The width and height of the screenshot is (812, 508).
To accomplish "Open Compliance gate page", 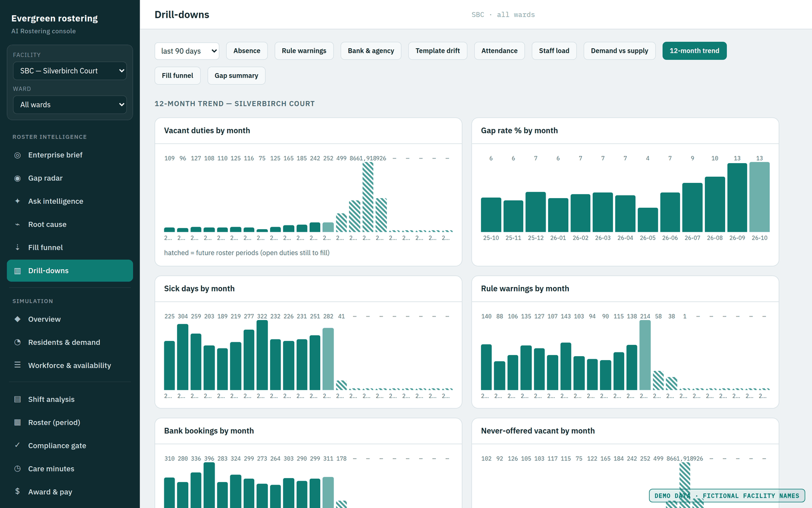I will pyautogui.click(x=70, y=446).
